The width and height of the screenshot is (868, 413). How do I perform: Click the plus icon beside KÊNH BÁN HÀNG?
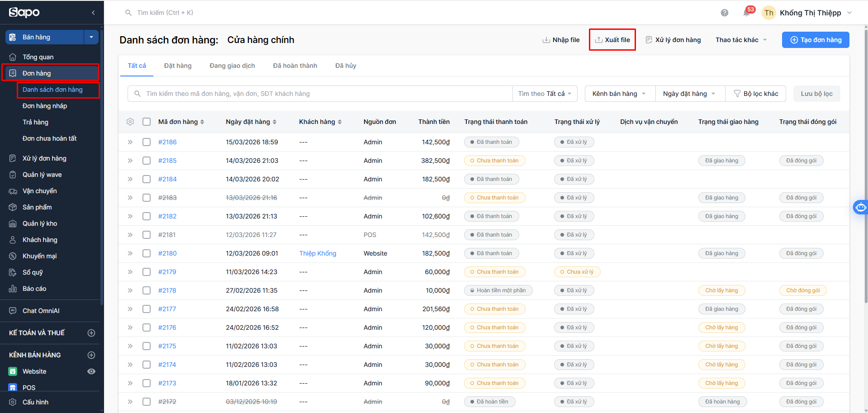point(91,355)
